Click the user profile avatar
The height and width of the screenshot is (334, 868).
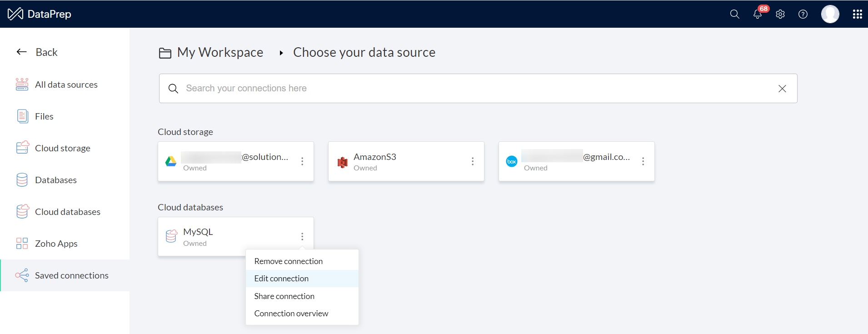[830, 14]
